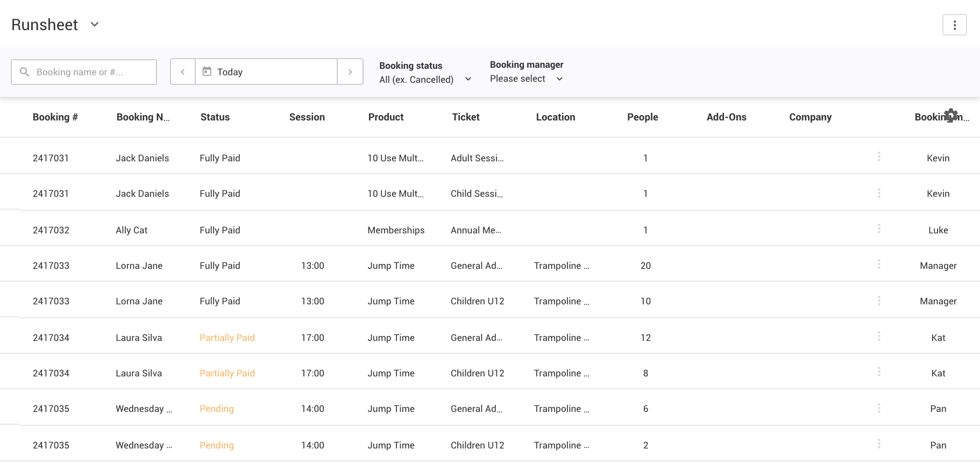Open row options for Jack Daniels Adult Session

(x=879, y=156)
